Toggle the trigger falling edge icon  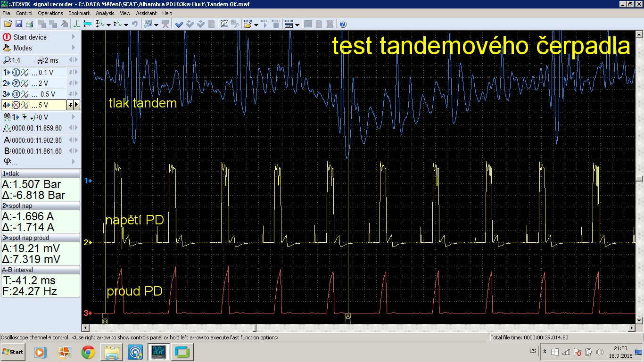point(25,117)
